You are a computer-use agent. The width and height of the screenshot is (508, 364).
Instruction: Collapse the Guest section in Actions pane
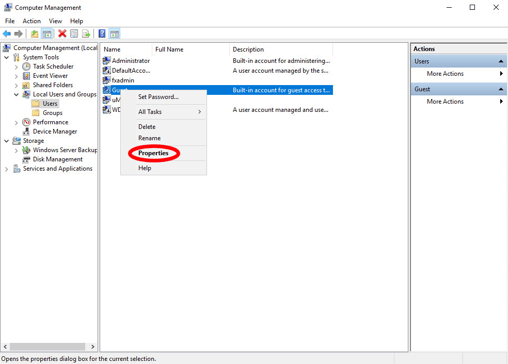click(x=501, y=89)
